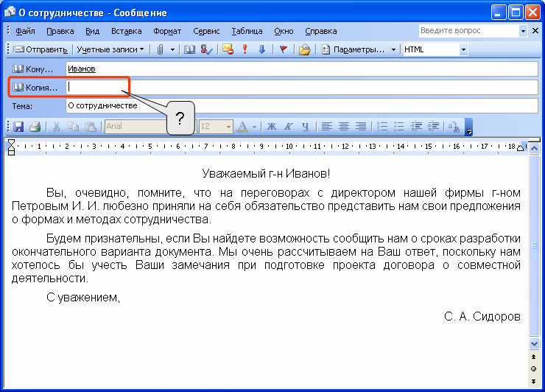Click the select browse object circle

pyautogui.click(x=534, y=368)
